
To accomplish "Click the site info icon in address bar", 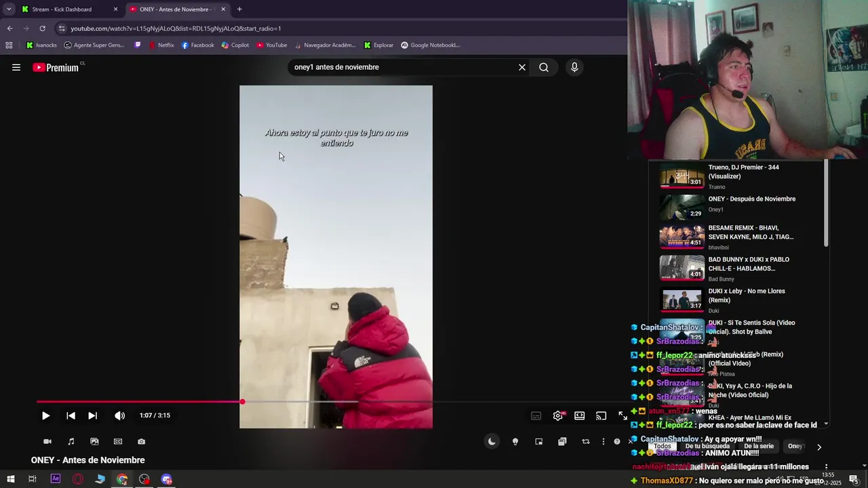I will 62,28.
